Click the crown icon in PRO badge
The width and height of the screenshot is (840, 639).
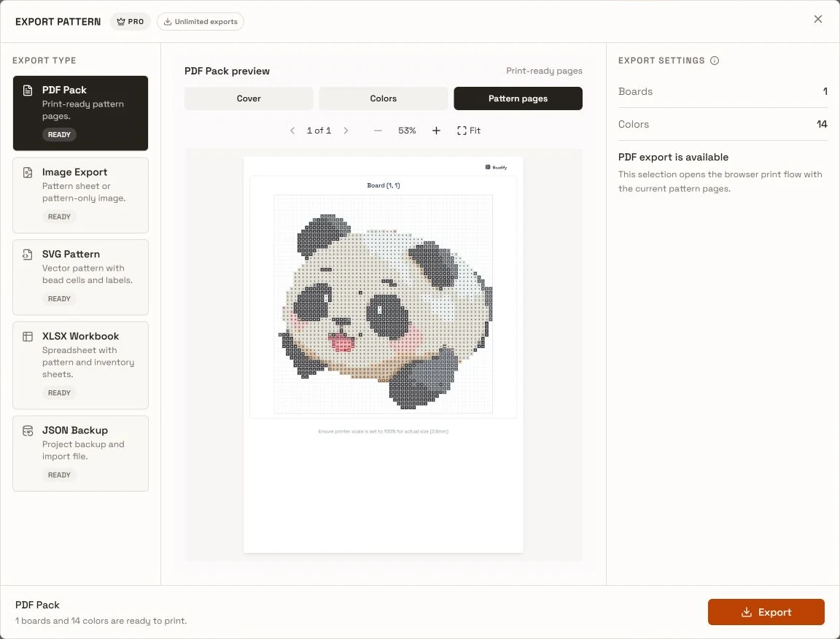pos(120,21)
